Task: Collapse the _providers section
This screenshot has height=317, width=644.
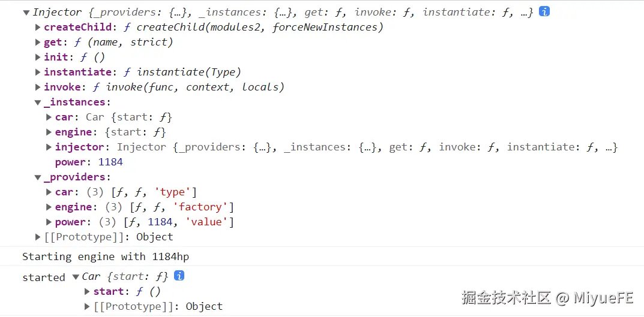Action: click(x=38, y=177)
